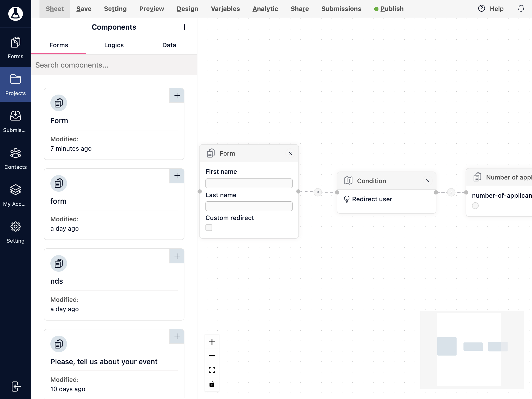Screen dimensions: 532x399
Task: Click the Condition node icon in canvas
Action: 349,181
